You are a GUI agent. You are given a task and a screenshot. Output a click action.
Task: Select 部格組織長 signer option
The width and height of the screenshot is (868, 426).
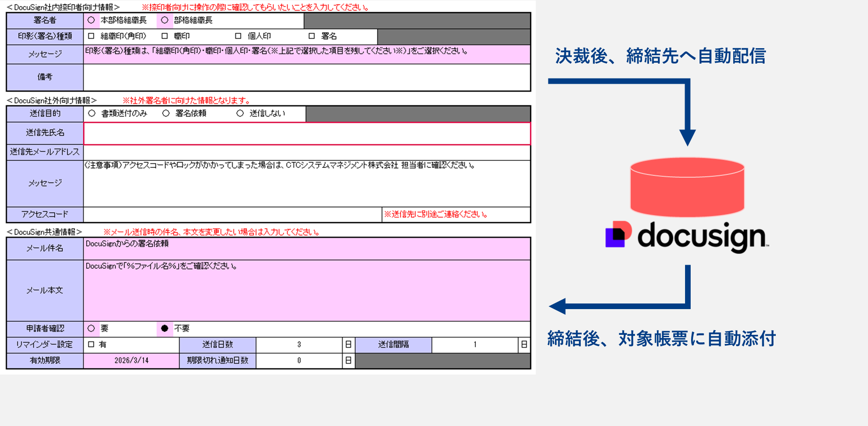pyautogui.click(x=165, y=20)
